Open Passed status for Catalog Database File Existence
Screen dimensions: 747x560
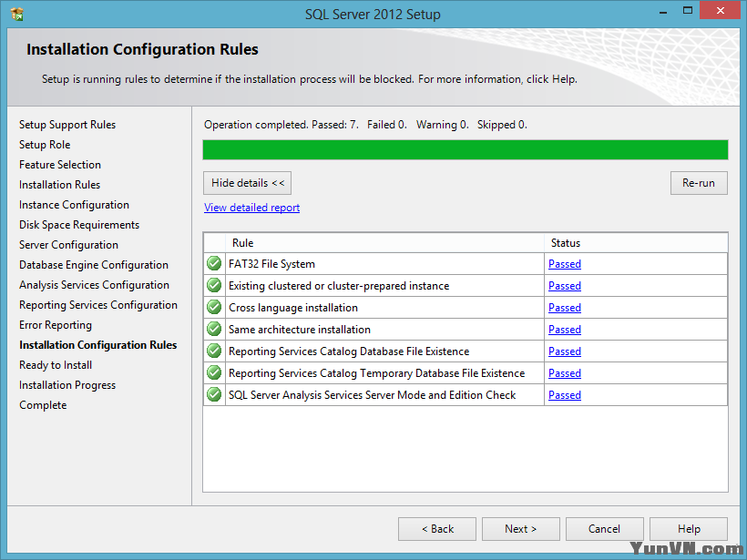point(565,351)
